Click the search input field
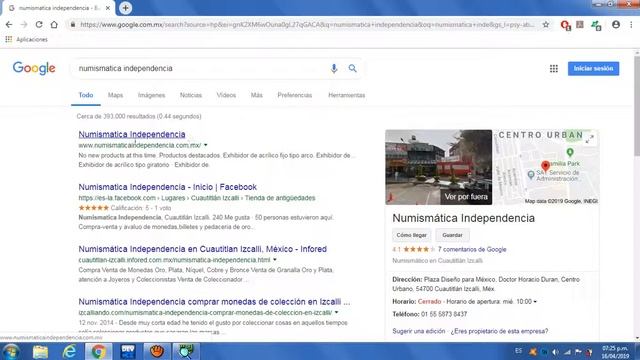The image size is (640, 360). click(202, 68)
